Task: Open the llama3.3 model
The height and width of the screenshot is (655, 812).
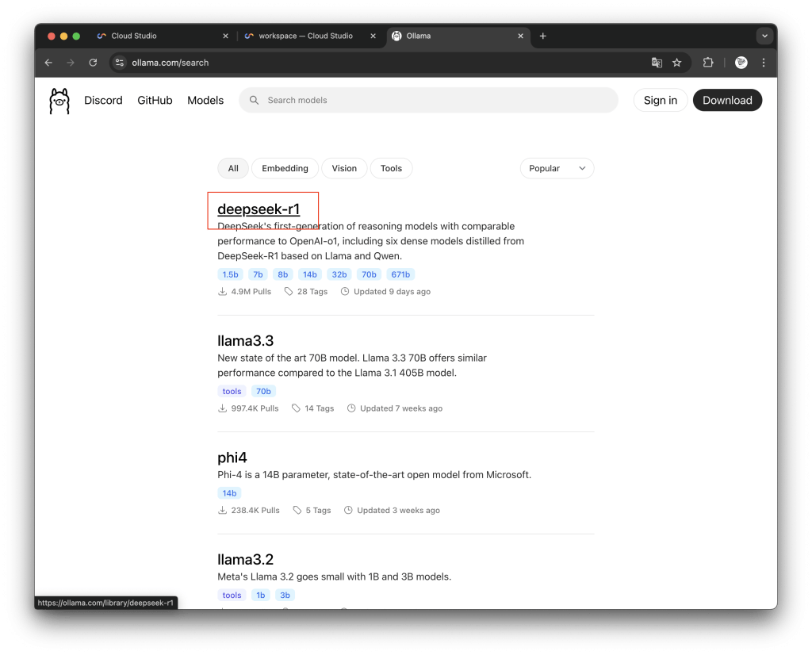Action: (246, 341)
